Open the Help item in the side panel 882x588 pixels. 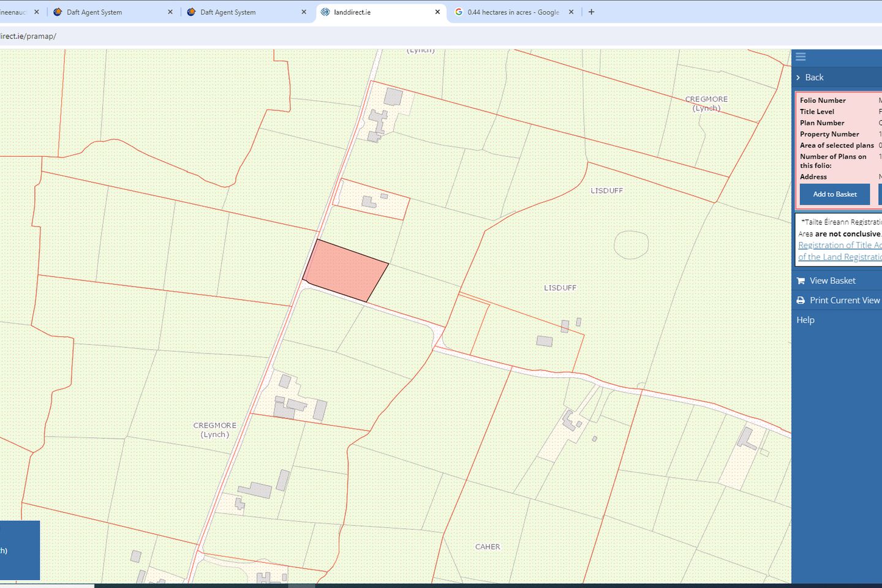point(805,320)
